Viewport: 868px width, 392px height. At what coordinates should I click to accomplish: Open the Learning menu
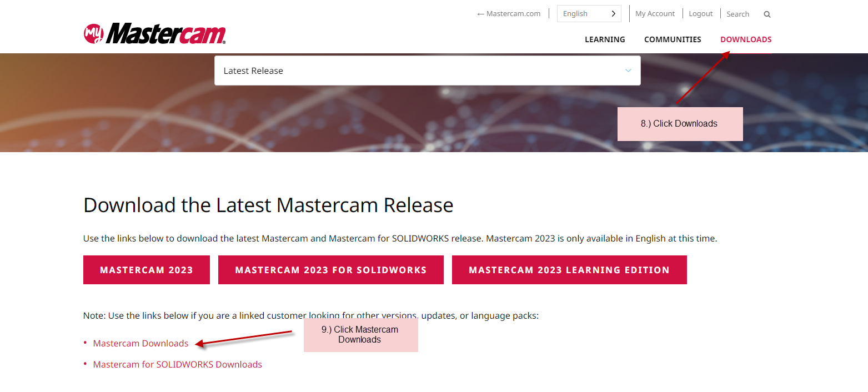[x=605, y=39]
